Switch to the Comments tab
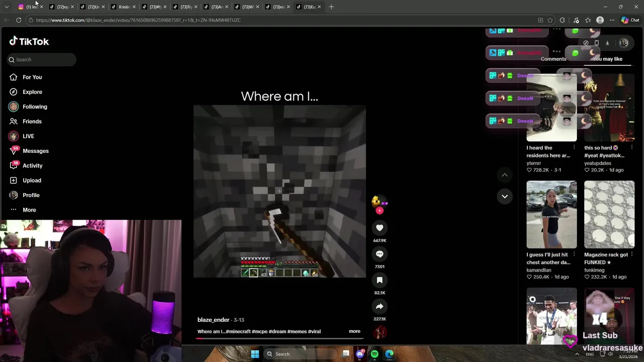The image size is (644, 362). (x=553, y=59)
